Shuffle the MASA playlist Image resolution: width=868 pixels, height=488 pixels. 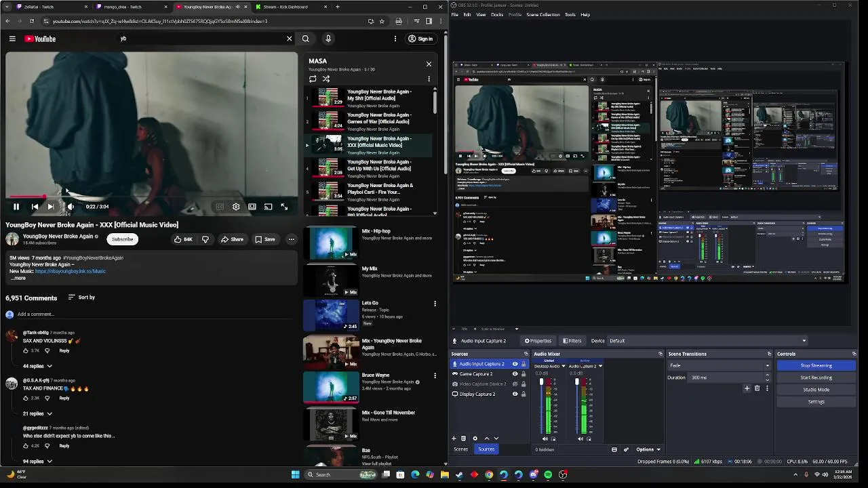click(326, 79)
